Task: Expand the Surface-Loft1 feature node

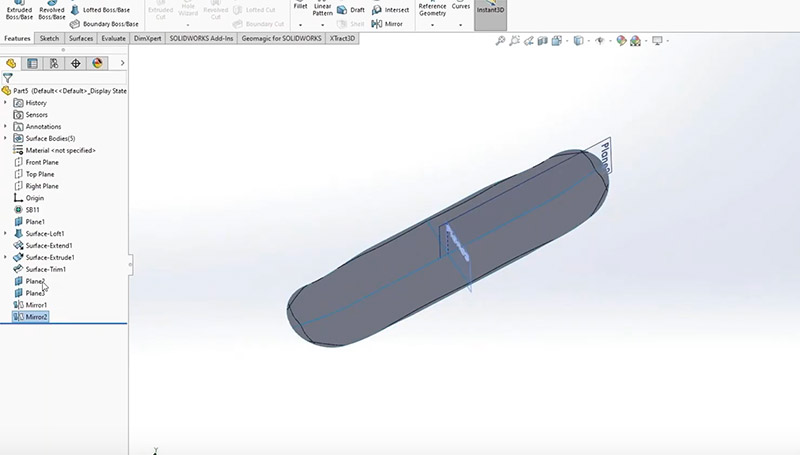Action: (x=6, y=233)
